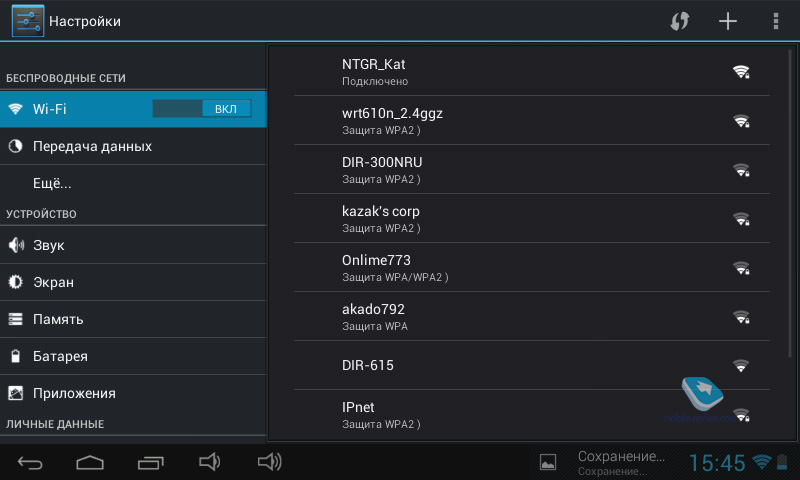Open Батарея settings

[133, 356]
